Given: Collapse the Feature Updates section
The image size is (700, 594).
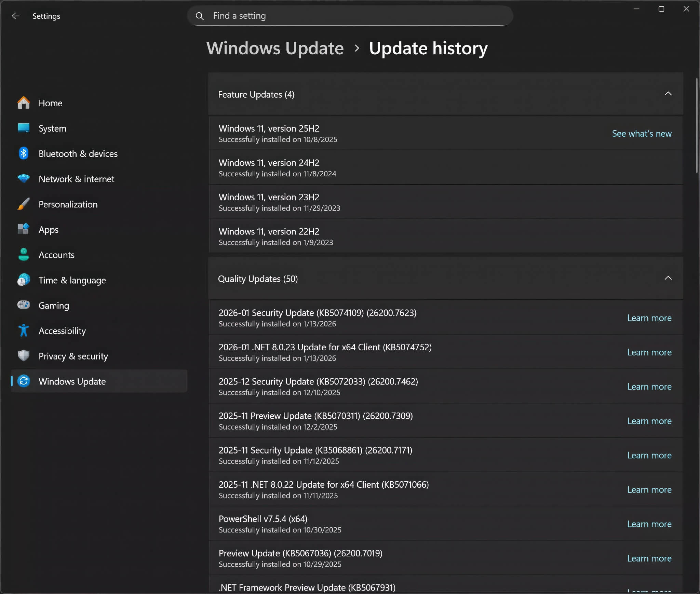Looking at the screenshot, I should 668,94.
